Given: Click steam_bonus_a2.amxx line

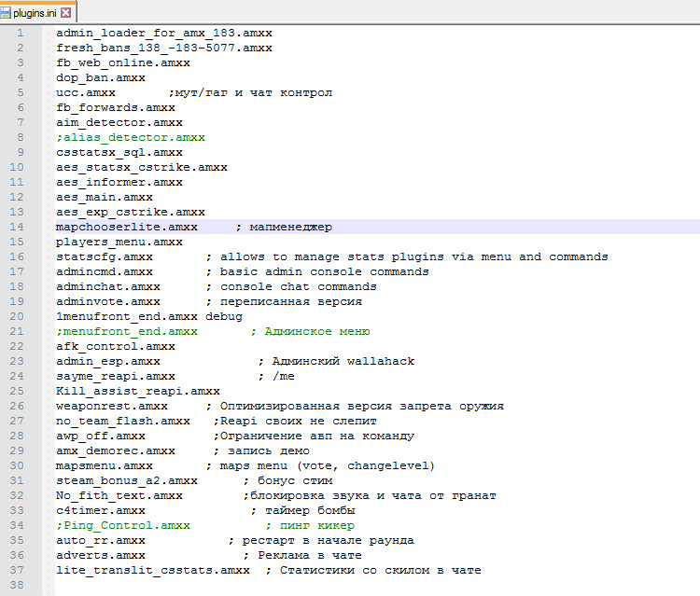Looking at the screenshot, I should point(127,481).
